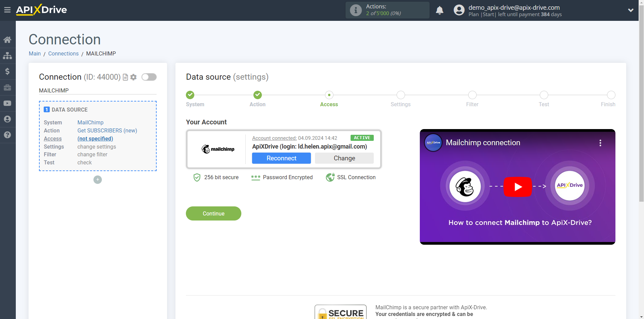Image resolution: width=644 pixels, height=319 pixels.
Task: Click the Main breadcrumb link
Action: point(35,53)
